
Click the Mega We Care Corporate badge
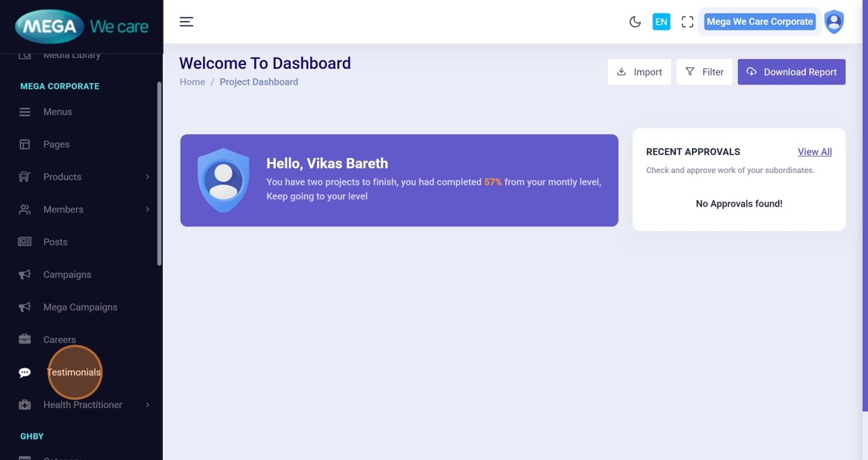759,22
